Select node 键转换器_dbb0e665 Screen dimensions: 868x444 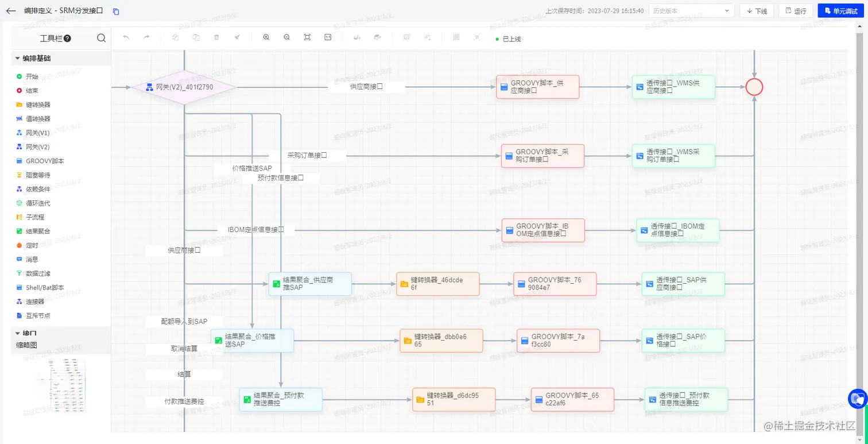point(441,341)
